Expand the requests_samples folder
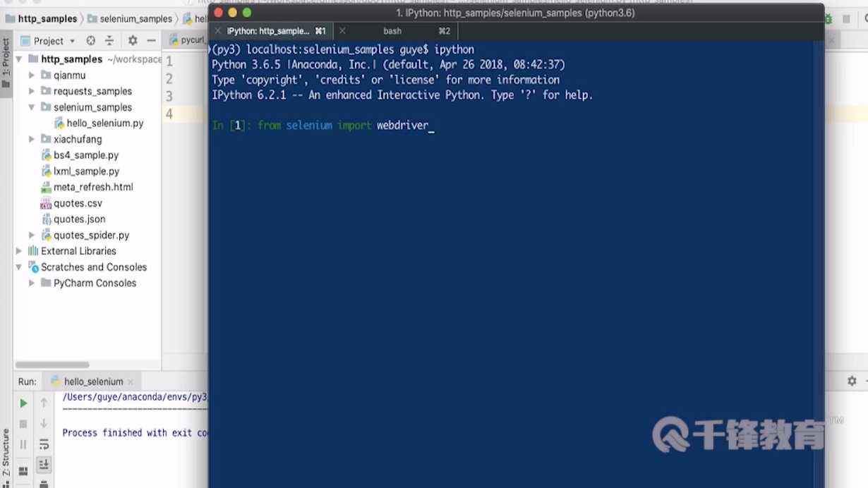The image size is (868, 488). (x=32, y=92)
